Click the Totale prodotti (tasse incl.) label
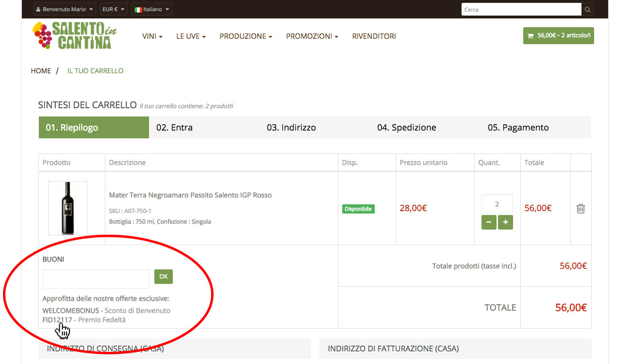631x364 pixels. point(474,266)
